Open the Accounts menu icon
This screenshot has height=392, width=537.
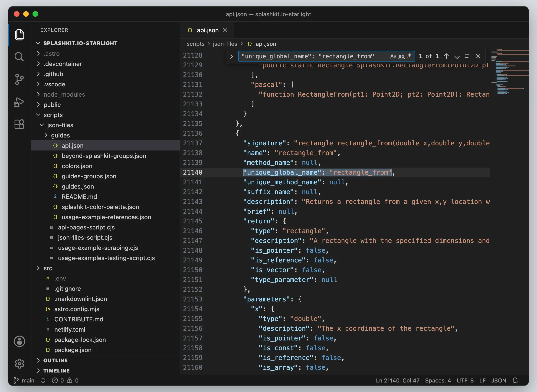tap(20, 341)
